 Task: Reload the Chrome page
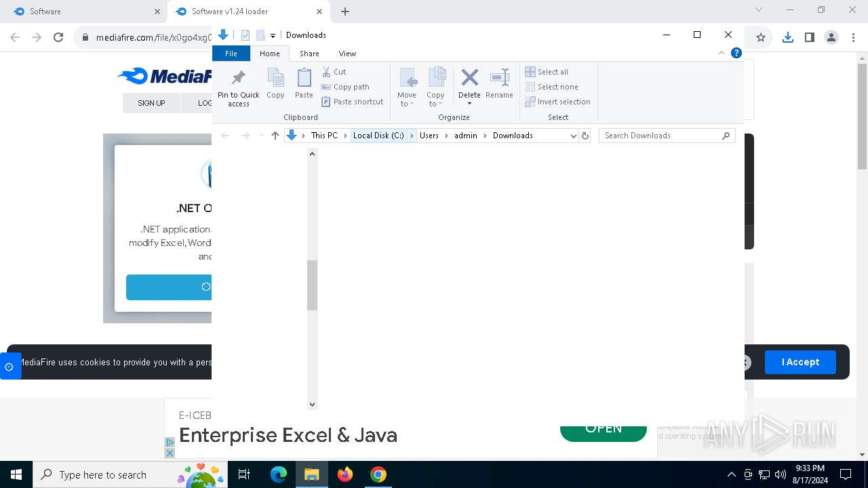tap(58, 38)
